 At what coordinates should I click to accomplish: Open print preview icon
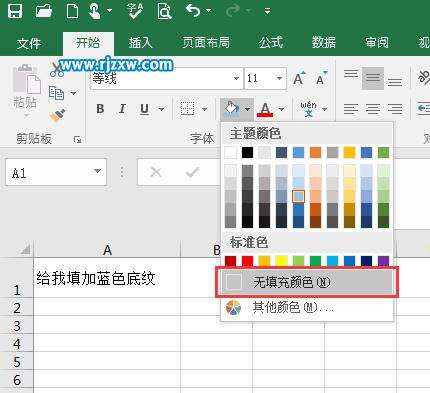click(x=164, y=11)
